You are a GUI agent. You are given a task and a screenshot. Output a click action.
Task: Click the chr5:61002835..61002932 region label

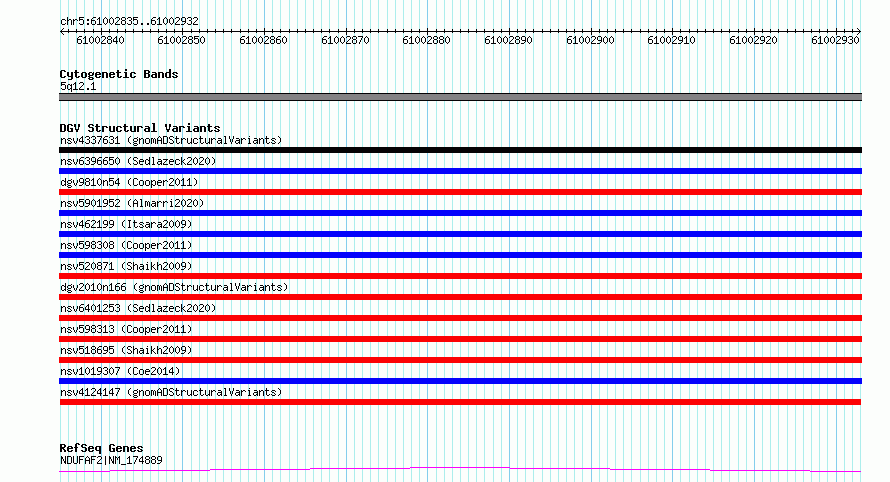129,22
